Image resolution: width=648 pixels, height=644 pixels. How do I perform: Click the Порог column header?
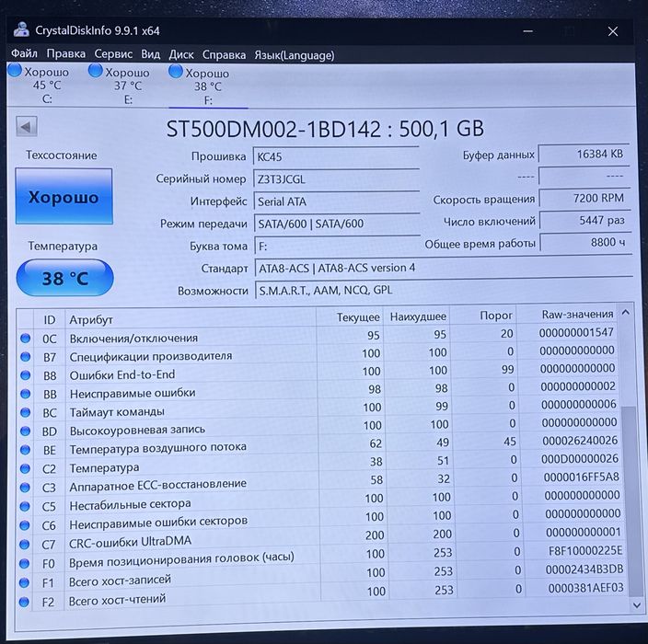tap(483, 316)
